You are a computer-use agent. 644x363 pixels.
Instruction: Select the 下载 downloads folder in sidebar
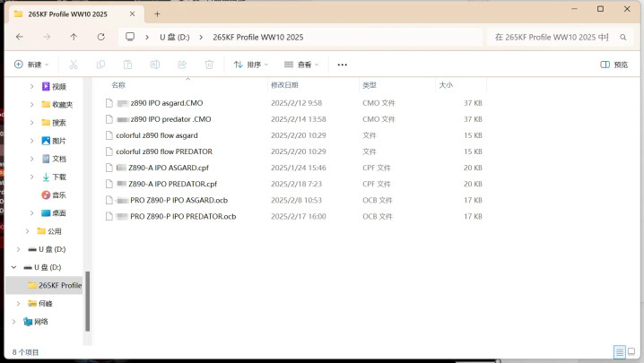point(54,177)
